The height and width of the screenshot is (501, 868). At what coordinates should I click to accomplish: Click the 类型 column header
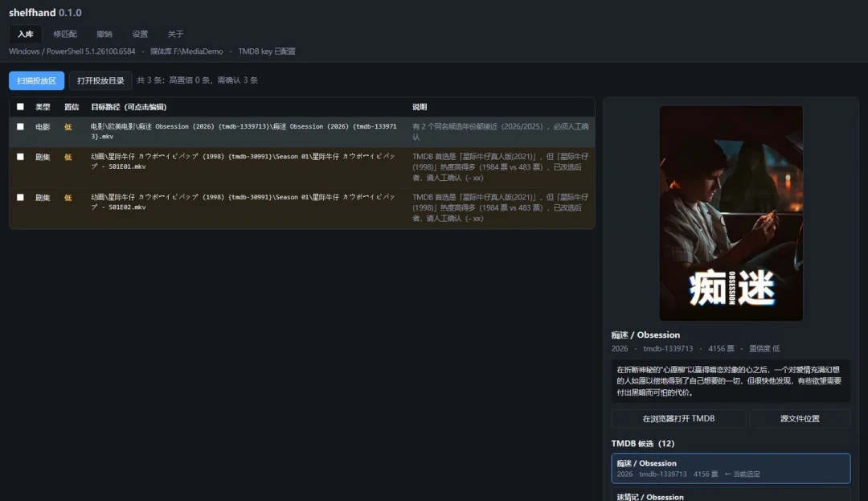pyautogui.click(x=43, y=107)
